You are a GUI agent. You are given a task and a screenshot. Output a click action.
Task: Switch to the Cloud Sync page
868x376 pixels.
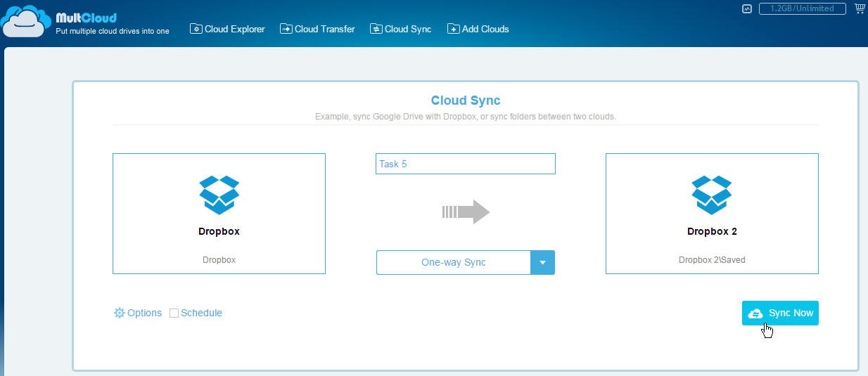(x=400, y=29)
